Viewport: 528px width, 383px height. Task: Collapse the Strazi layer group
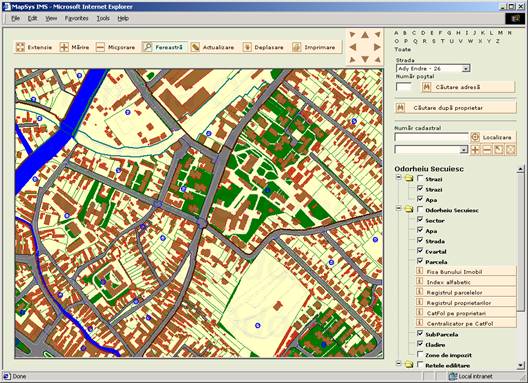pos(398,178)
